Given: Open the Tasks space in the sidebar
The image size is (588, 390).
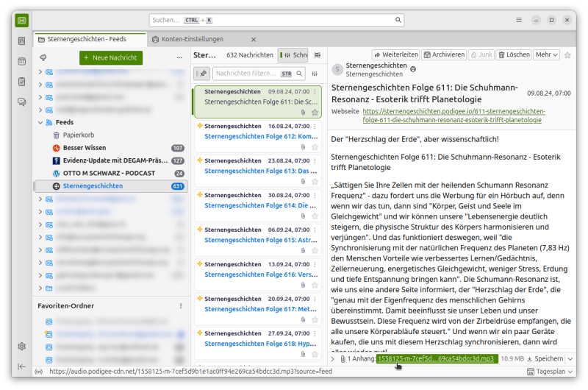Looking at the screenshot, I should pos(22,82).
